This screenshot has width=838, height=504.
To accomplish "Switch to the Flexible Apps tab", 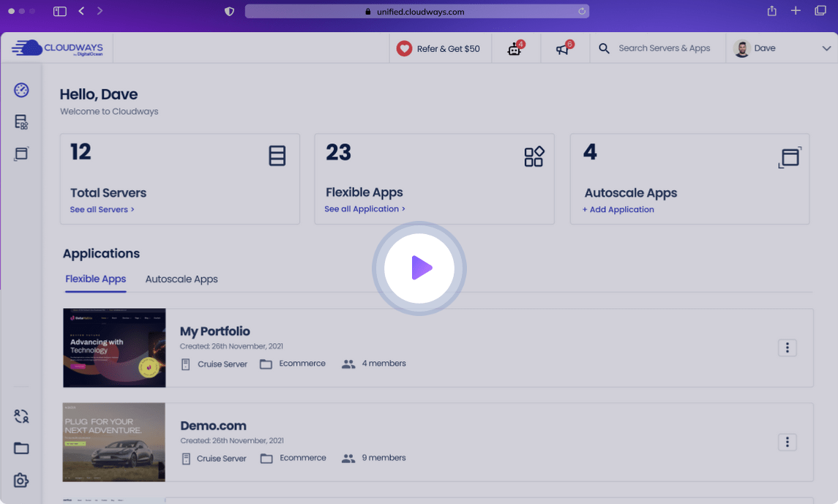I will 96,279.
